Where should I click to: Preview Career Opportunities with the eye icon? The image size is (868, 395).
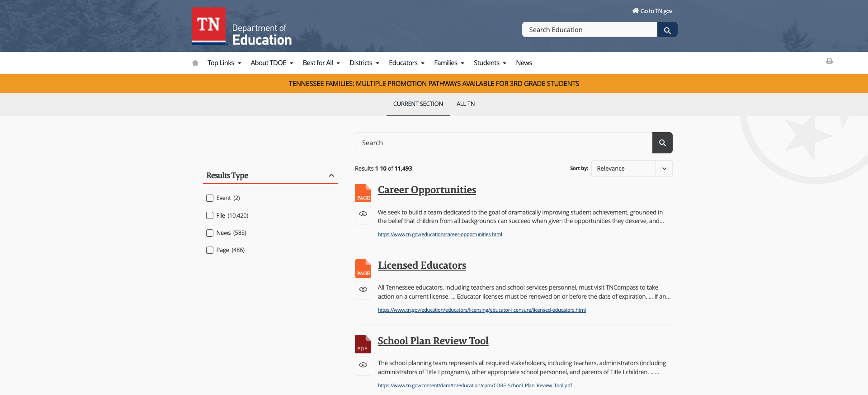pyautogui.click(x=363, y=215)
